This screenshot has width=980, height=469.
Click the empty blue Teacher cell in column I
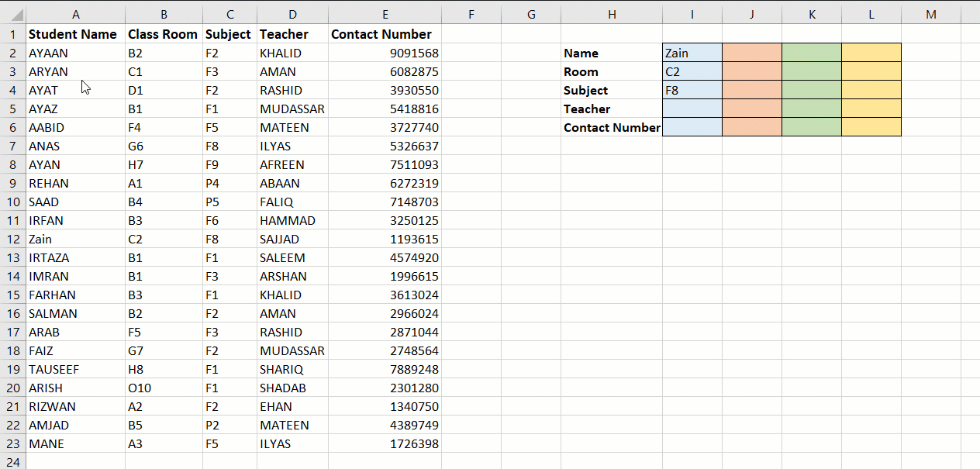click(692, 109)
